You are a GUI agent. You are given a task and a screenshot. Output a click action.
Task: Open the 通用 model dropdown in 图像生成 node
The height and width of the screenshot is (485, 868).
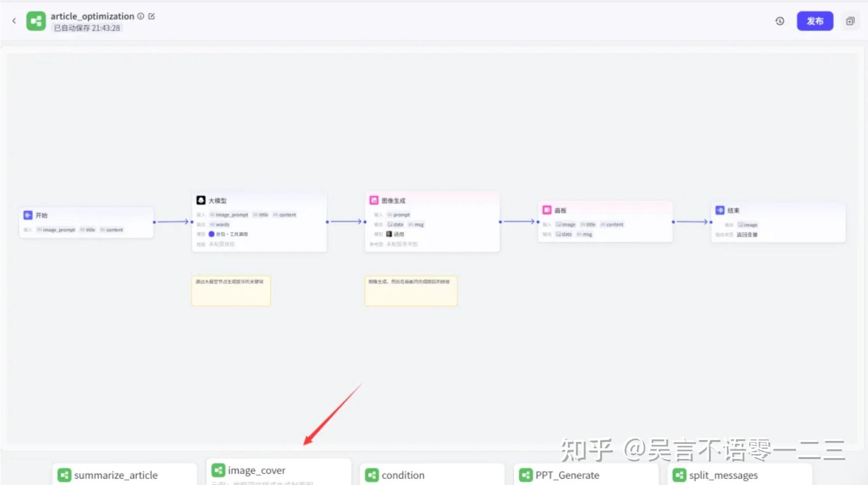397,234
